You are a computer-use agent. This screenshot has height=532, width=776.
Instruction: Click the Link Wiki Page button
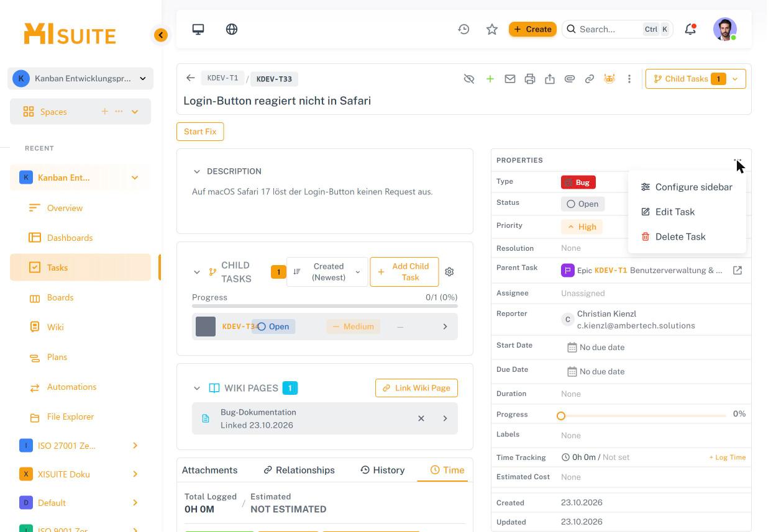pos(417,388)
